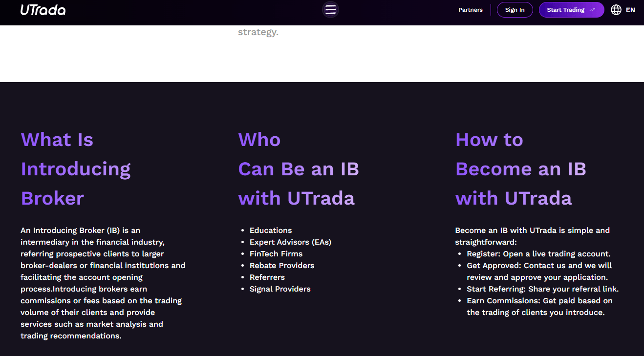Screen dimensions: 644x356
Task: Click the "Referrers" list item
Action: 267,277
